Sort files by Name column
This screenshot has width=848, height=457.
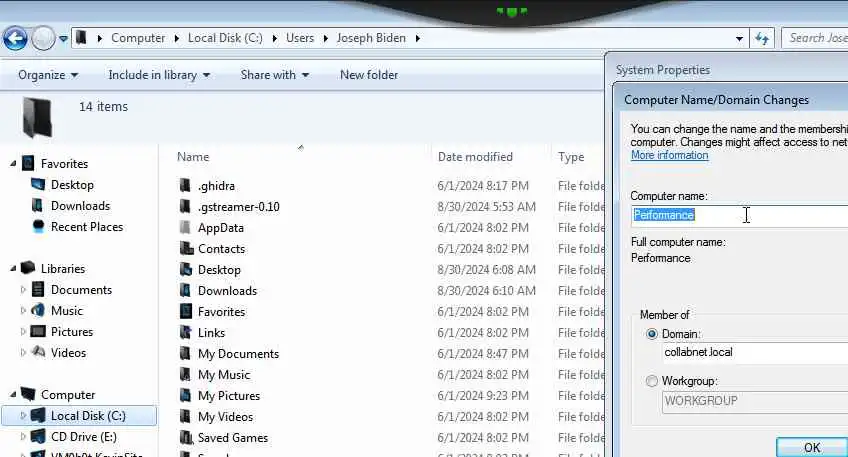coord(193,157)
